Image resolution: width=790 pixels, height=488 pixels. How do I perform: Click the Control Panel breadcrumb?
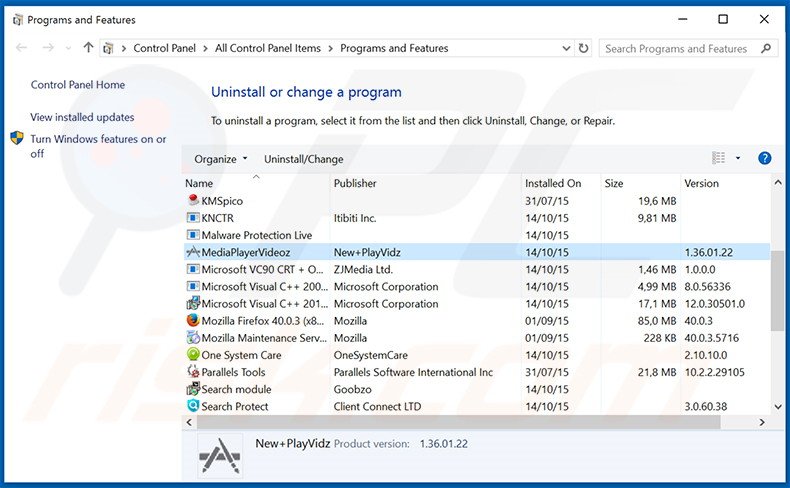[x=164, y=48]
